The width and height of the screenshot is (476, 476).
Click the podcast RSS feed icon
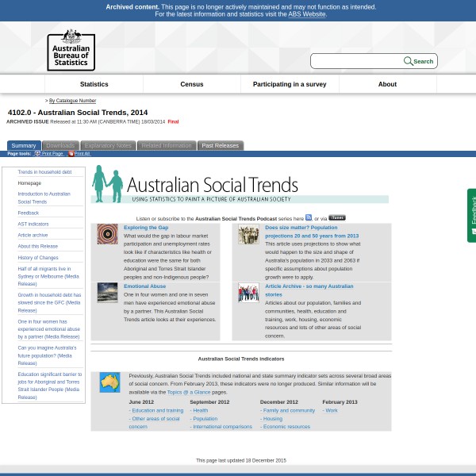[309, 217]
